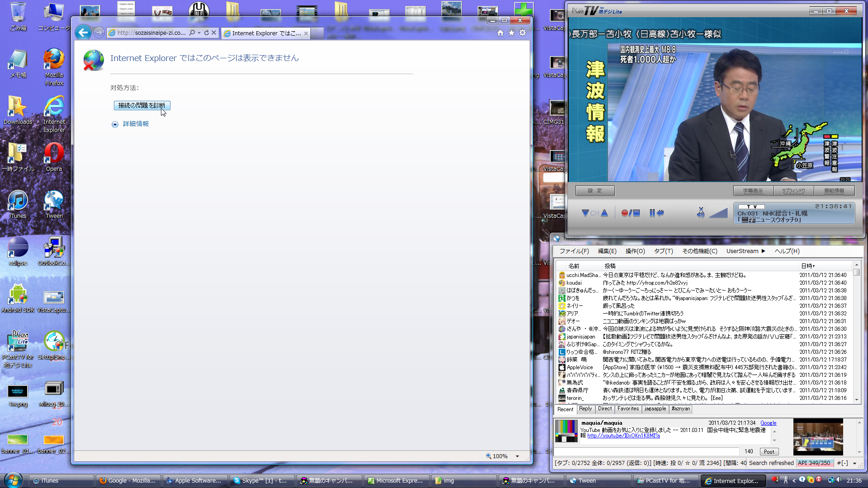Refresh the Internet Explorer page

207,33
